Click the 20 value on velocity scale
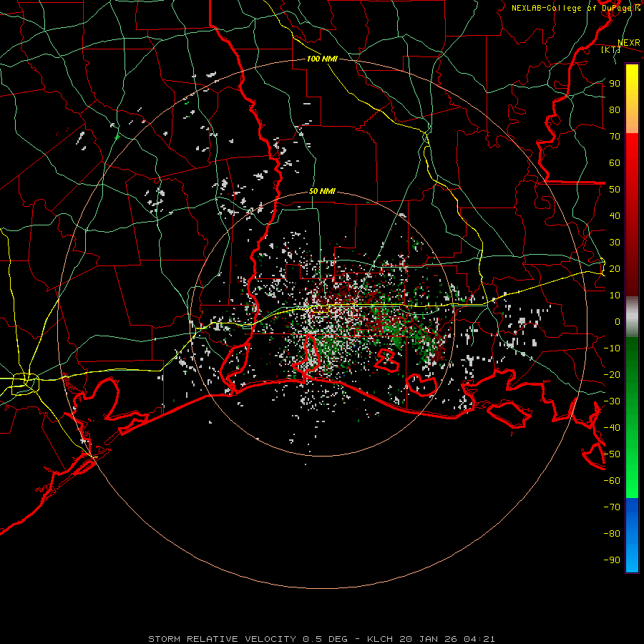Image resolution: width=644 pixels, height=644 pixels. point(615,269)
